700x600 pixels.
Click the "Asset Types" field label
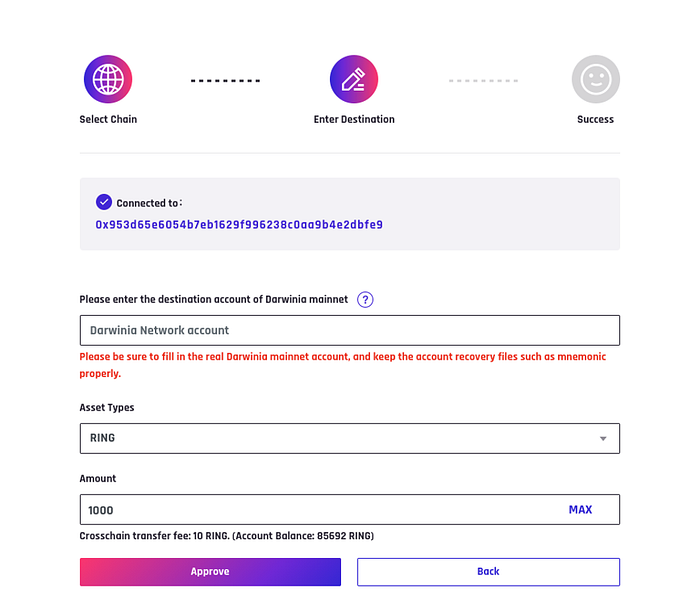click(107, 408)
